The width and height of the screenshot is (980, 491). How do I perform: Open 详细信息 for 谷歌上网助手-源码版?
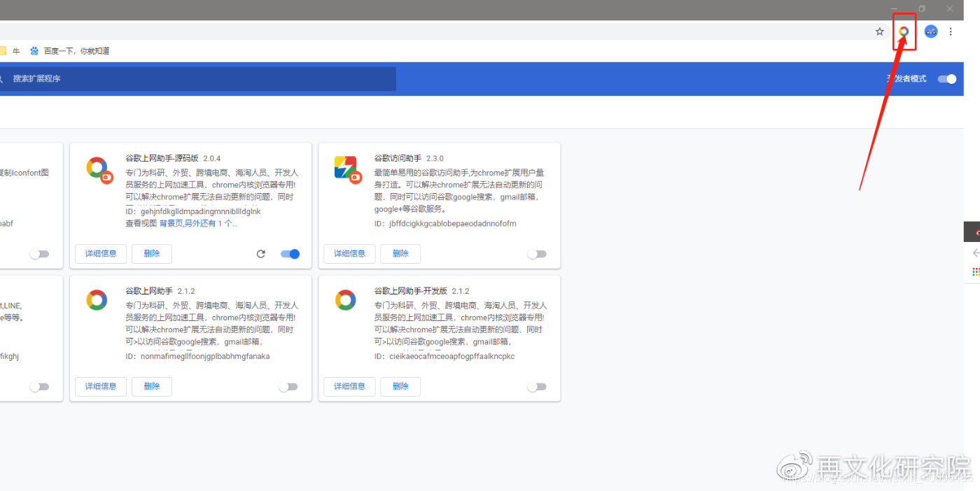(101, 254)
